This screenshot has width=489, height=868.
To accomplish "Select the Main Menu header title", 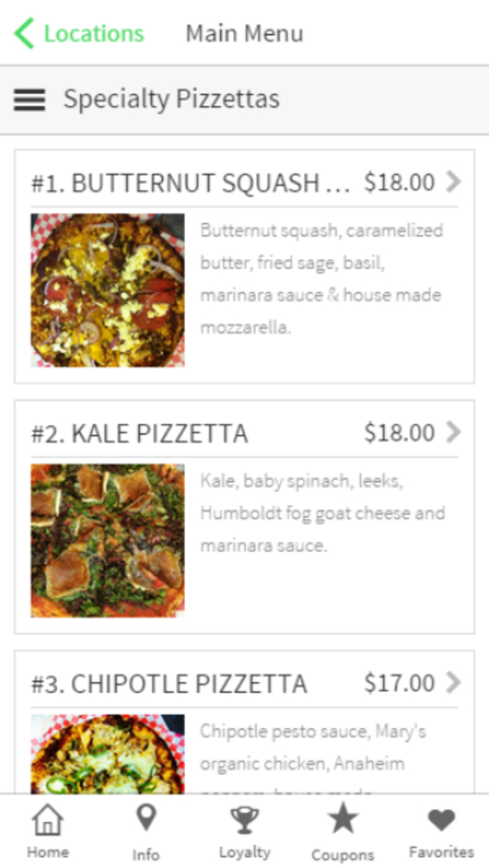I will coord(244,34).
